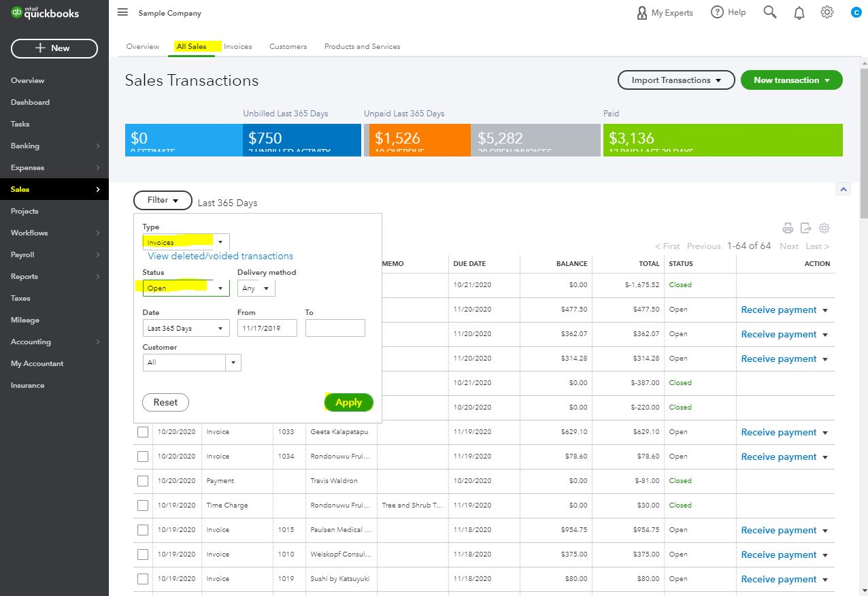Image resolution: width=868 pixels, height=596 pixels.
Task: Open the Import Transactions dropdown
Action: point(676,80)
